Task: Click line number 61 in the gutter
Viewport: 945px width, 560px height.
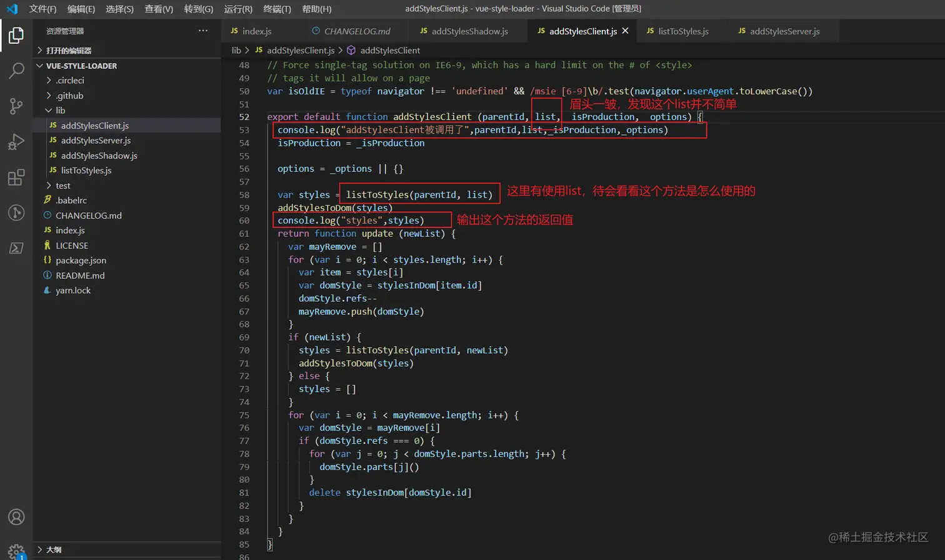Action: (244, 234)
